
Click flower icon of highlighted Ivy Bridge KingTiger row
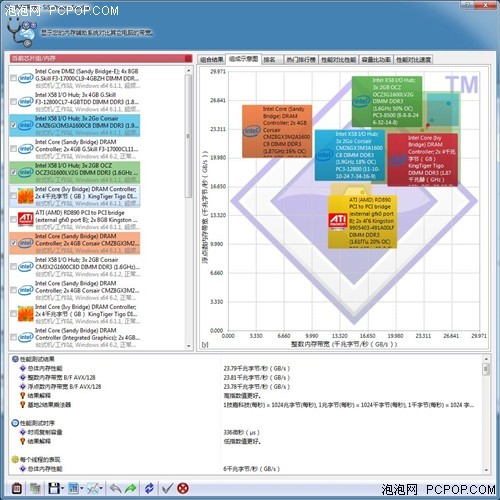[x=26, y=196]
